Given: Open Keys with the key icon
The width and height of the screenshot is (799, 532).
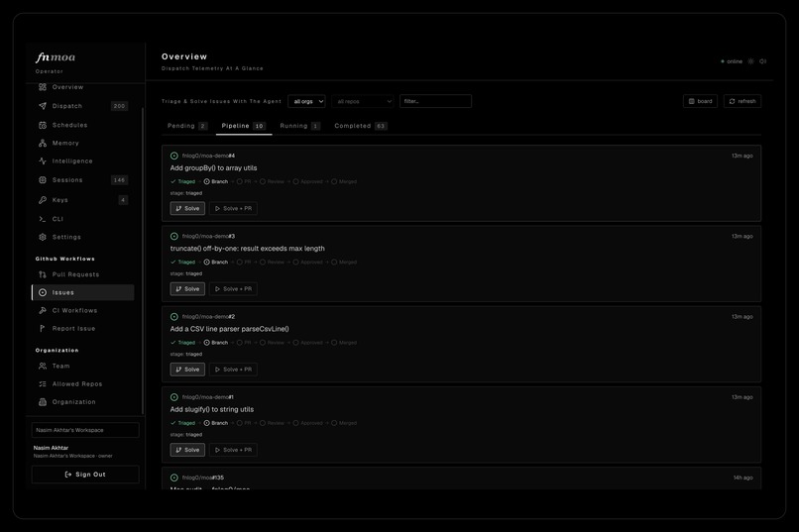Looking at the screenshot, I should [82, 199].
